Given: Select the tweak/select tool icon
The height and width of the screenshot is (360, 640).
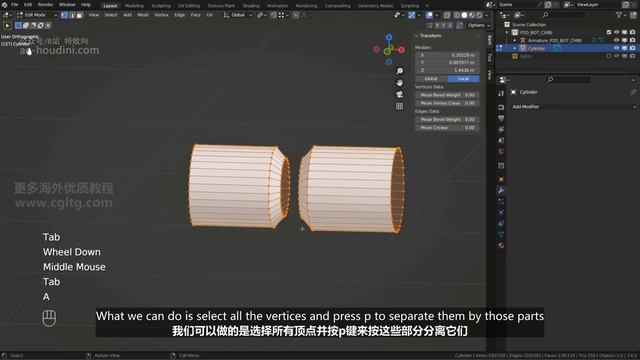Looking at the screenshot, I should [x=7, y=25].
